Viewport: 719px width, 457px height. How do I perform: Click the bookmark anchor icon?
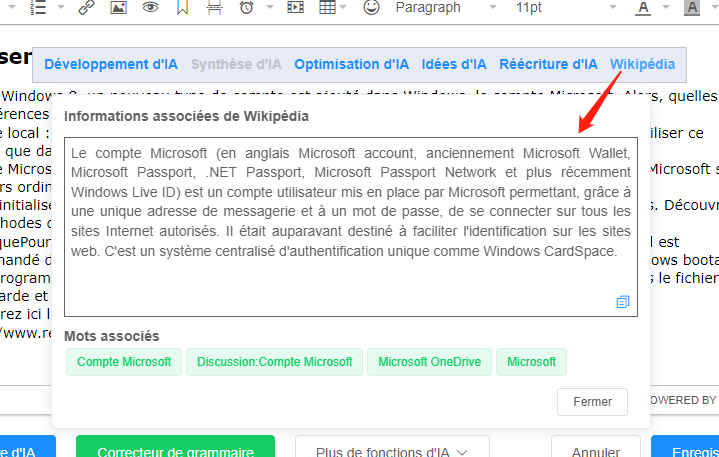coord(183,7)
